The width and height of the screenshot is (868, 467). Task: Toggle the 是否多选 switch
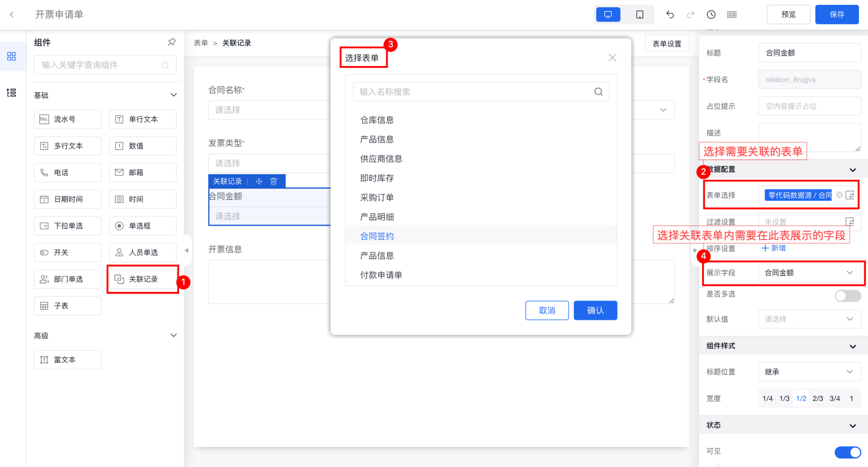pos(847,296)
